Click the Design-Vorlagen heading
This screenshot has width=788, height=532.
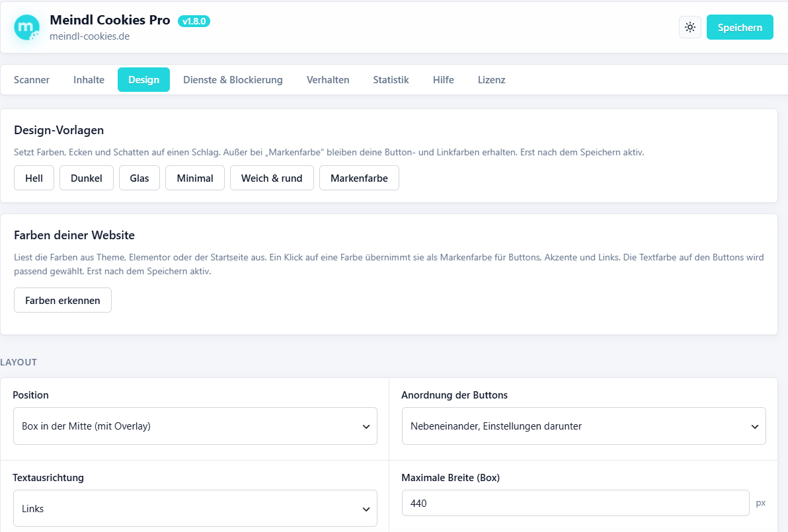click(x=59, y=130)
